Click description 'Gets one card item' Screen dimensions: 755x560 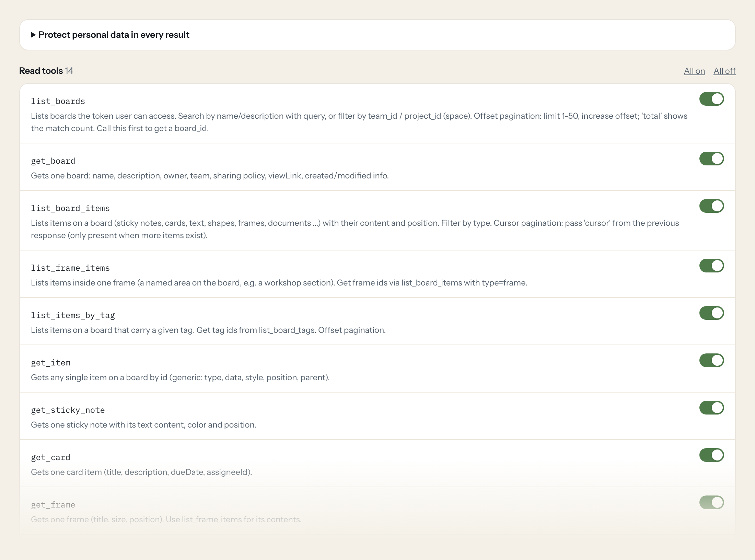[141, 472]
